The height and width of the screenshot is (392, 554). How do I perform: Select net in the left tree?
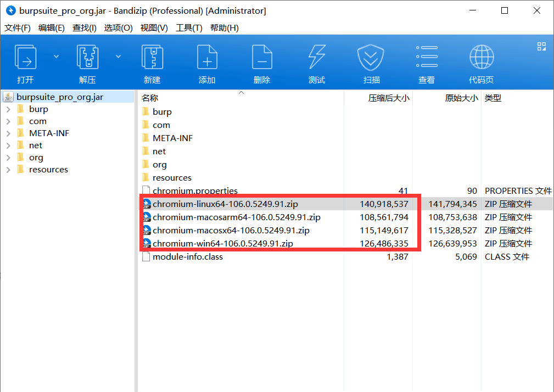point(36,145)
